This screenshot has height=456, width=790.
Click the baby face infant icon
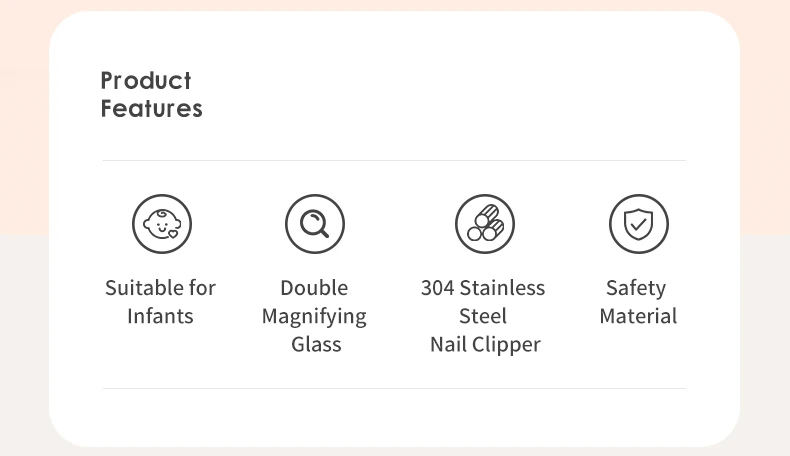coord(162,224)
